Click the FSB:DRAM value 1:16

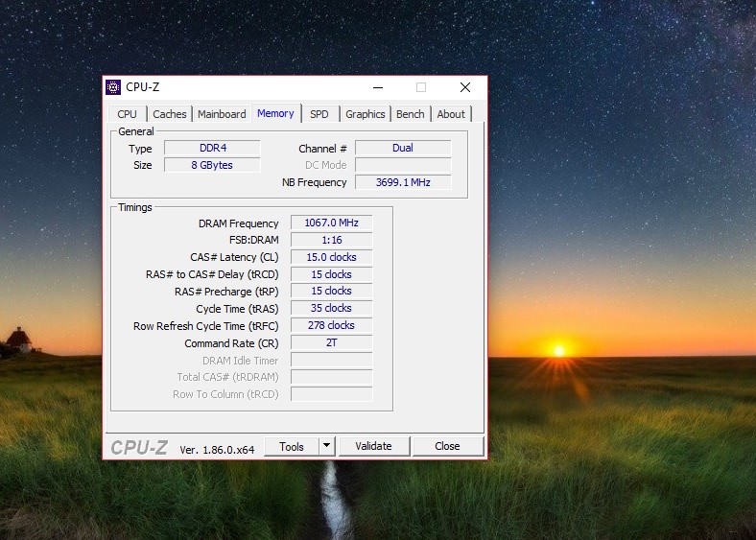(x=332, y=240)
